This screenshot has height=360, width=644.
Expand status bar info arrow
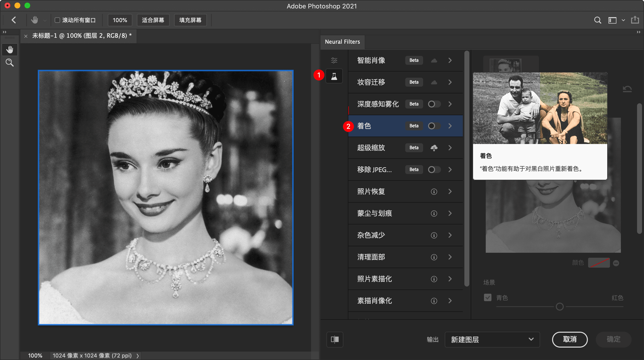click(137, 356)
